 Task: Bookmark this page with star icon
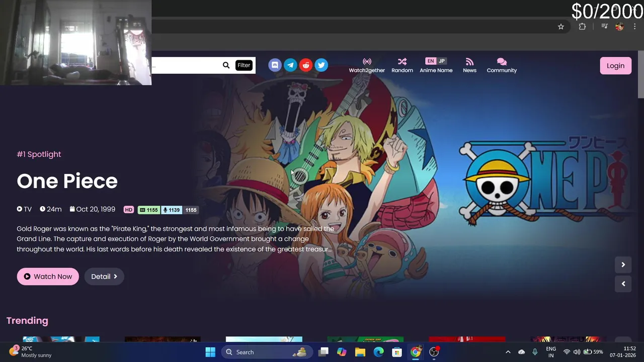coord(561,27)
